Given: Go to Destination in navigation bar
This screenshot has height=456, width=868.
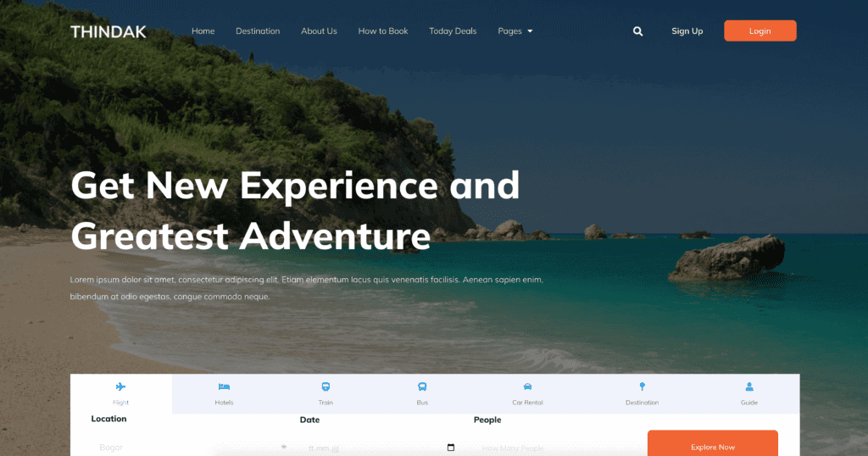Looking at the screenshot, I should click(258, 31).
